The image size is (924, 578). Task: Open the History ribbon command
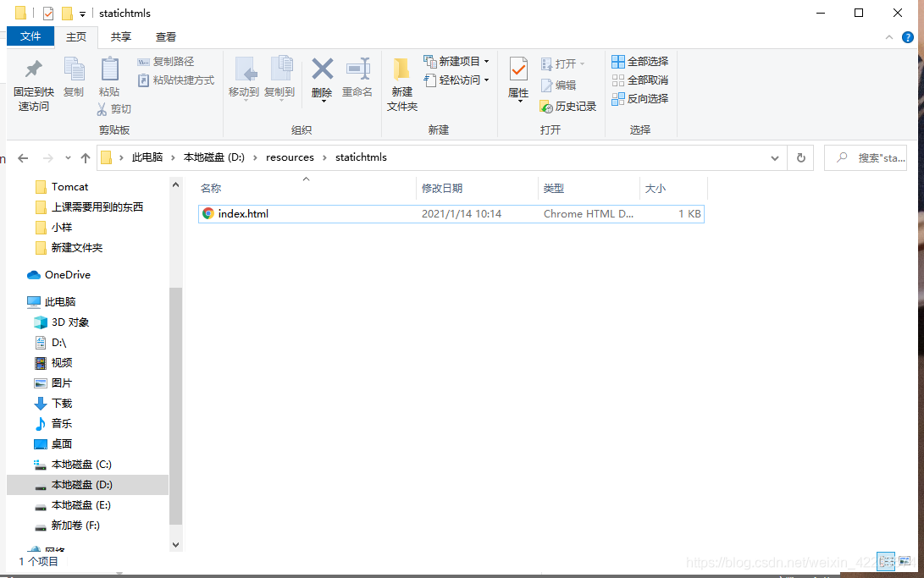(x=568, y=107)
